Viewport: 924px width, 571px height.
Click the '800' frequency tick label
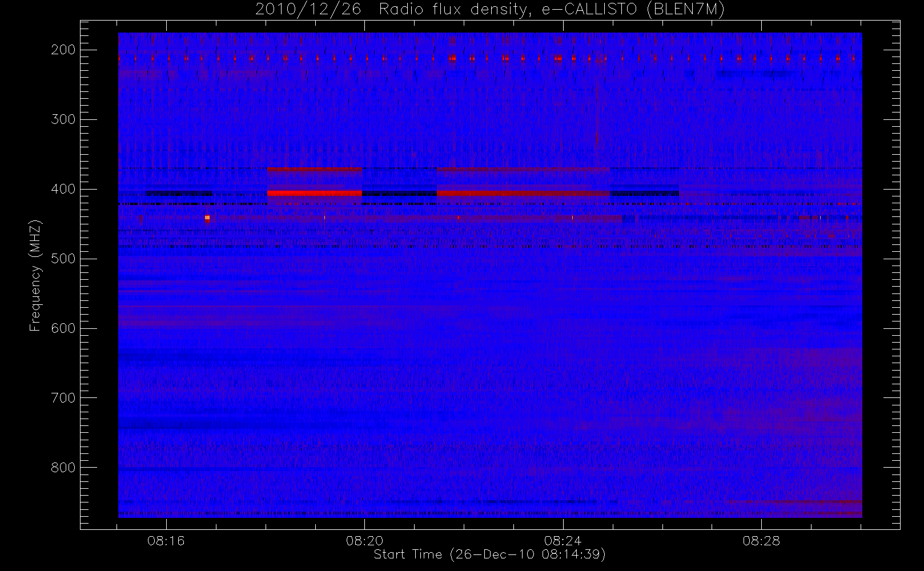pos(63,468)
